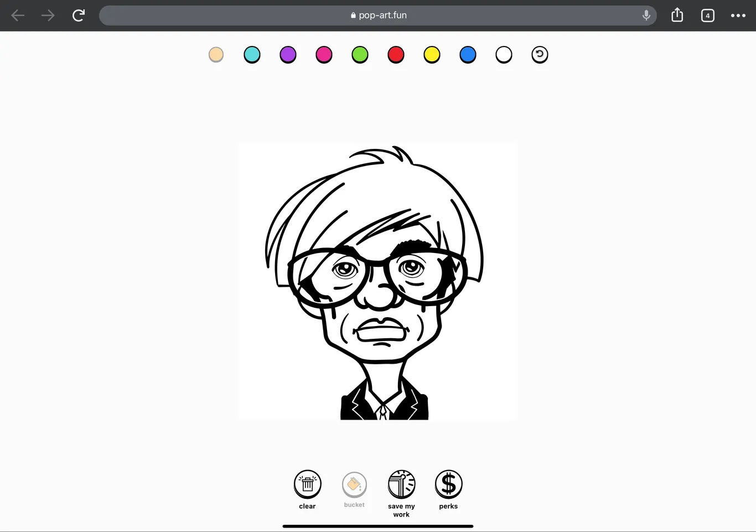The width and height of the screenshot is (756, 532).
Task: Select the white color swatch
Action: 504,54
